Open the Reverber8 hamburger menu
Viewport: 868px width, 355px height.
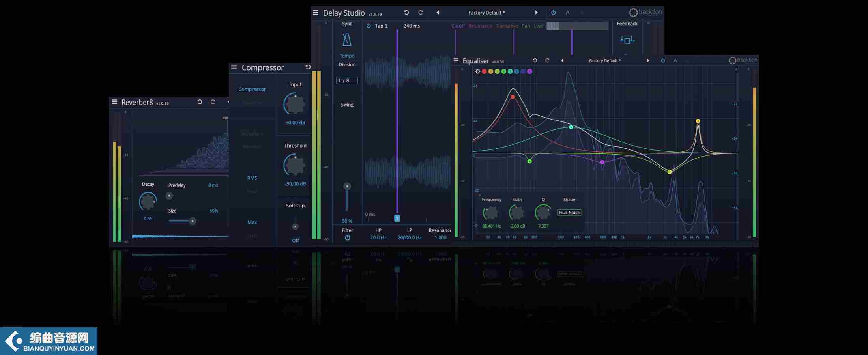(x=114, y=102)
